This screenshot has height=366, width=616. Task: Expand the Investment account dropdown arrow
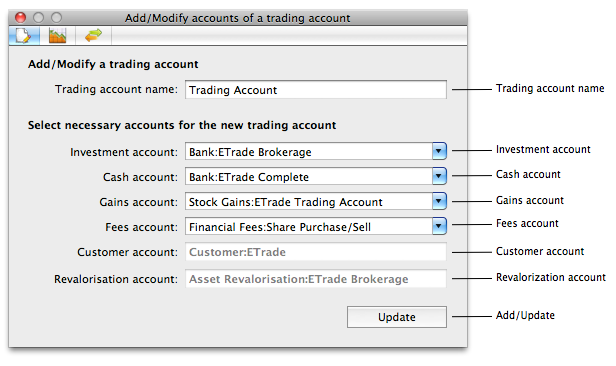(439, 151)
